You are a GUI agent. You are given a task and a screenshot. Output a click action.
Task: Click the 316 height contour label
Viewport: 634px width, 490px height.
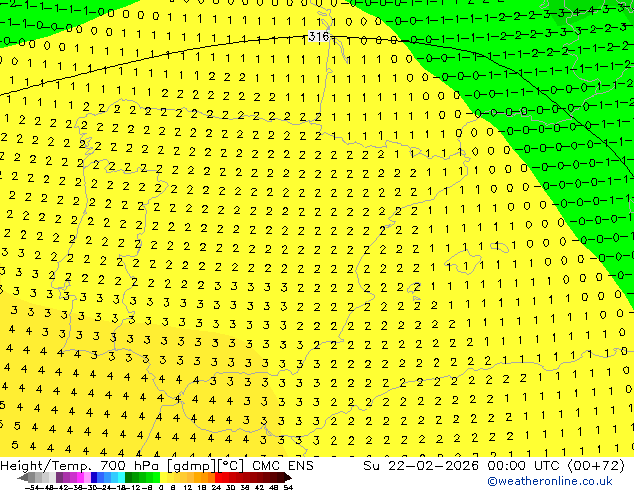click(319, 36)
